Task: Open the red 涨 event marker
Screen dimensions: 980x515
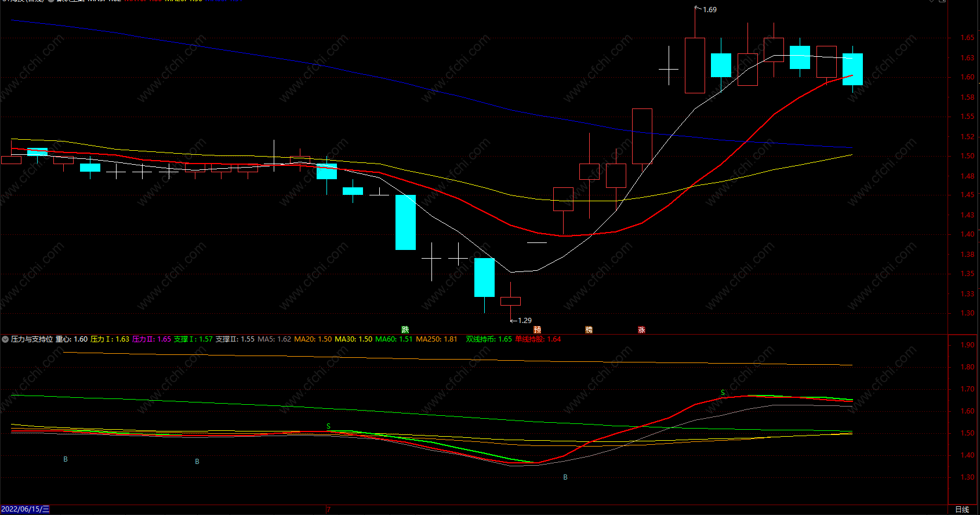Action: [x=641, y=329]
